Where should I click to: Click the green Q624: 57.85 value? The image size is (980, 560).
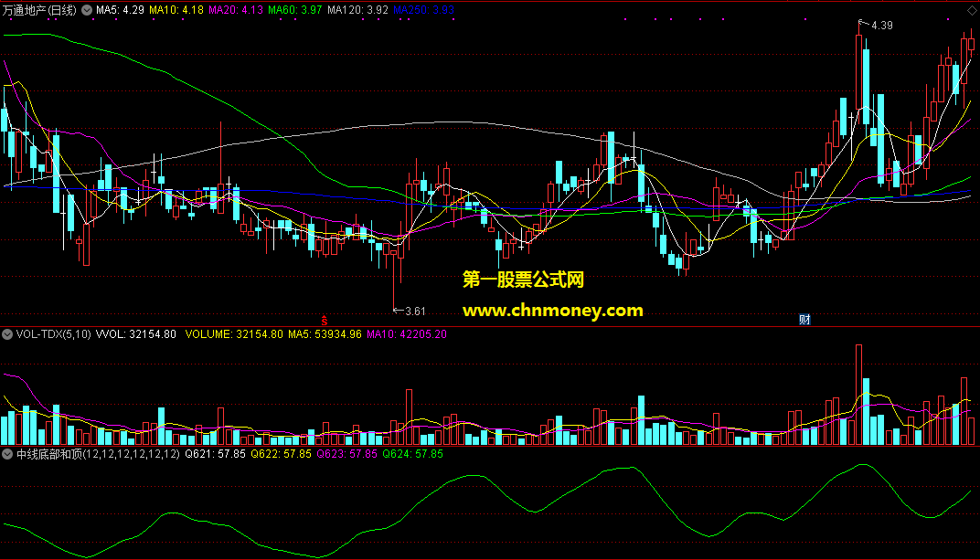(412, 454)
